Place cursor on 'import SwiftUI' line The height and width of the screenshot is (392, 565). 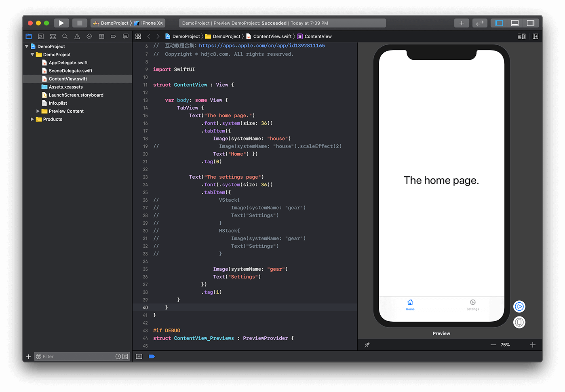[x=174, y=70]
